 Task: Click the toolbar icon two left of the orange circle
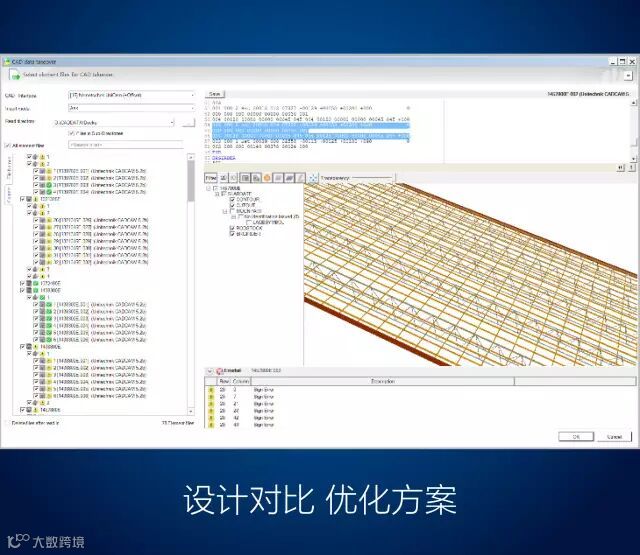click(245, 178)
